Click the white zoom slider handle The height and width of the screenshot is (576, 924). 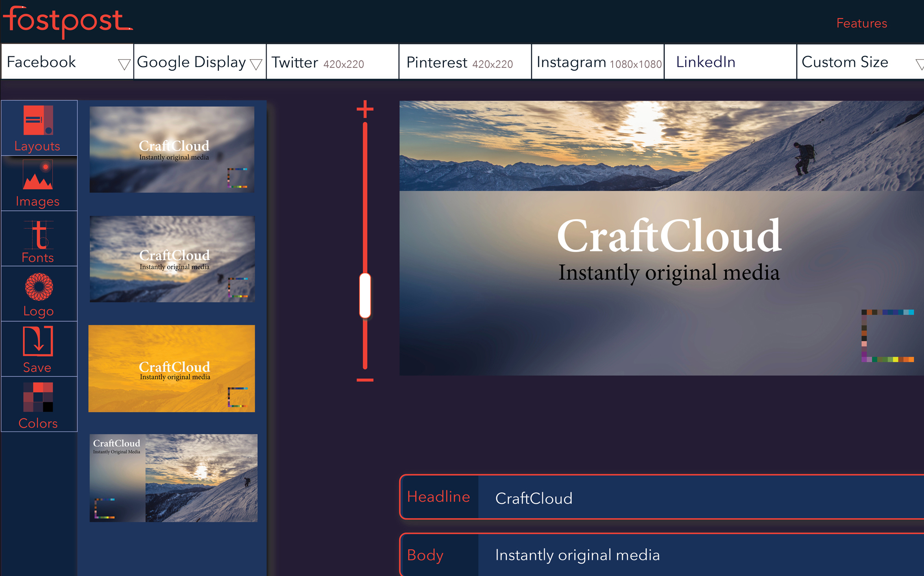(x=365, y=296)
